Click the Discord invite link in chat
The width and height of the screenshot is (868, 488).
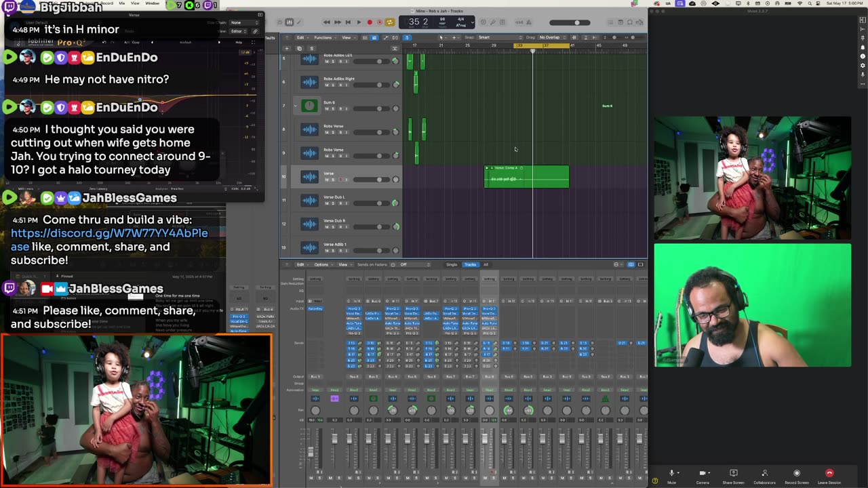click(109, 239)
